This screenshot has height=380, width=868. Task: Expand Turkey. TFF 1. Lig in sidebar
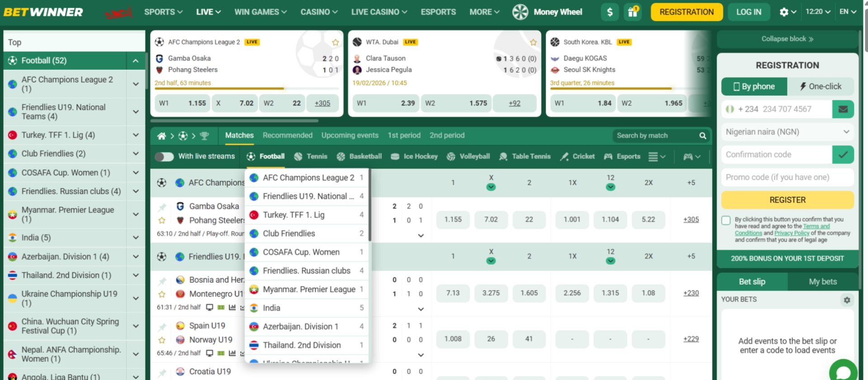pyautogui.click(x=136, y=135)
